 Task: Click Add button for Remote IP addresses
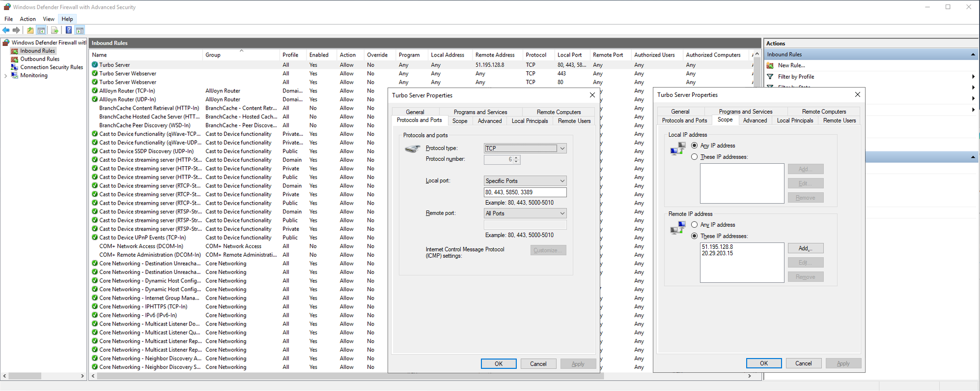[x=805, y=248]
